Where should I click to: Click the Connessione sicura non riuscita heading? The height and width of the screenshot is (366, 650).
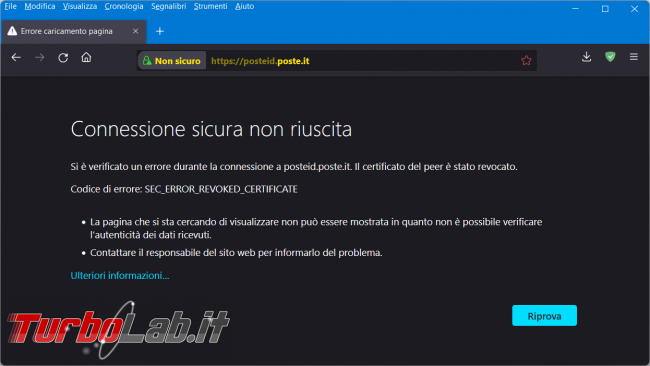tap(211, 129)
